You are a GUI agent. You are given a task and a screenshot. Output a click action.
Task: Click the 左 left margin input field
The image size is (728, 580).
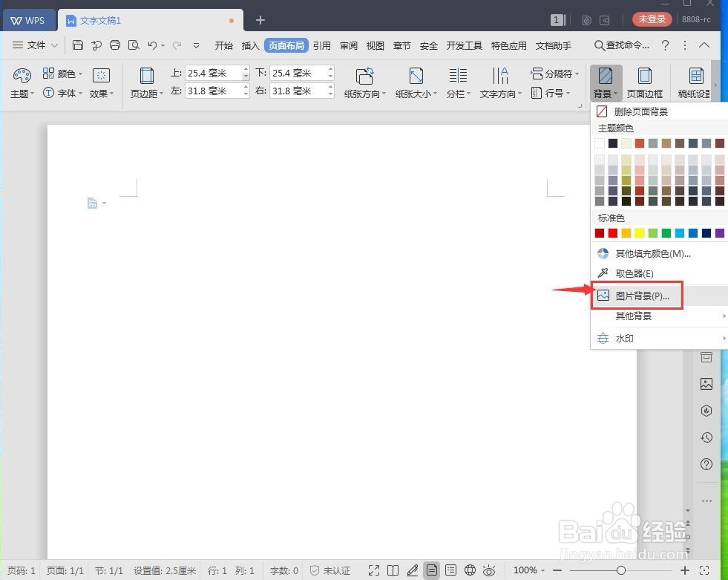[x=214, y=91]
